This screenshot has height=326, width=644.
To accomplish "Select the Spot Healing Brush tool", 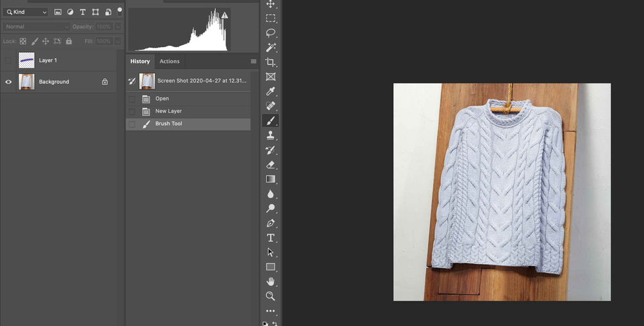I will [x=270, y=106].
